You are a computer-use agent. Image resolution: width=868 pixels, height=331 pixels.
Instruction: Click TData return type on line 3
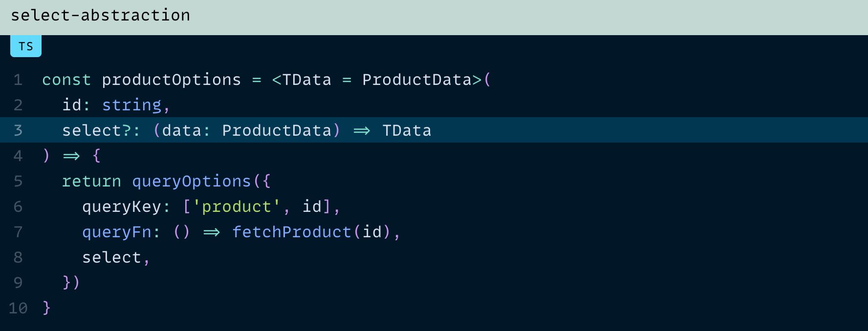pyautogui.click(x=407, y=131)
